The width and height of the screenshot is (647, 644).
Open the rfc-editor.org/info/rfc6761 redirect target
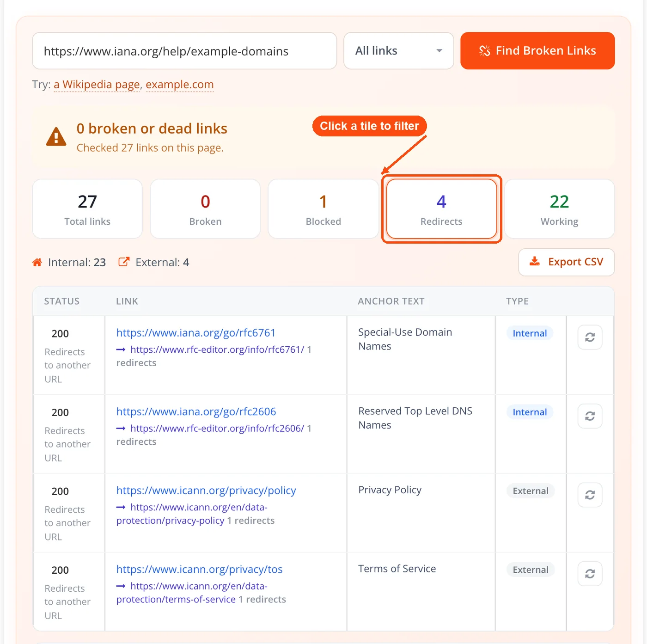pos(217,350)
